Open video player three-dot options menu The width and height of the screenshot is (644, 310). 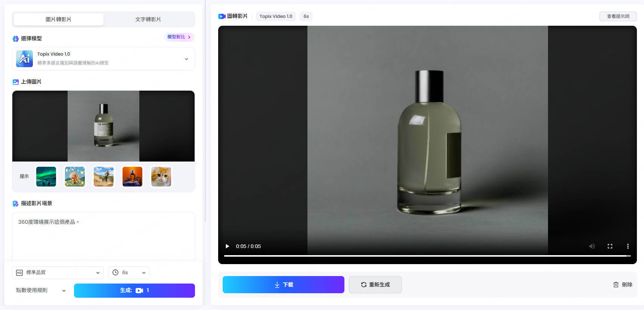(628, 246)
